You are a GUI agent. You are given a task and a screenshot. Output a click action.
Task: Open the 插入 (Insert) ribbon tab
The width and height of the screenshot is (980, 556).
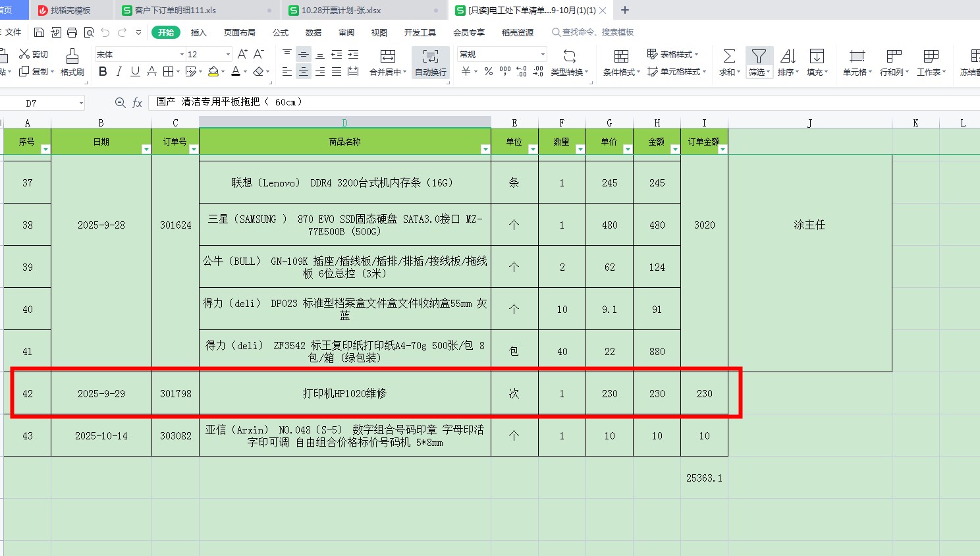tap(198, 32)
